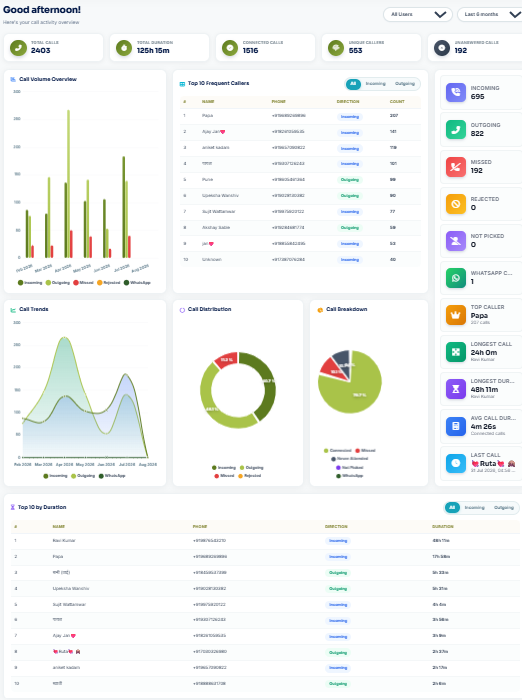
Task: Toggle Outgoing series in Call Trends legend
Action: point(84,476)
